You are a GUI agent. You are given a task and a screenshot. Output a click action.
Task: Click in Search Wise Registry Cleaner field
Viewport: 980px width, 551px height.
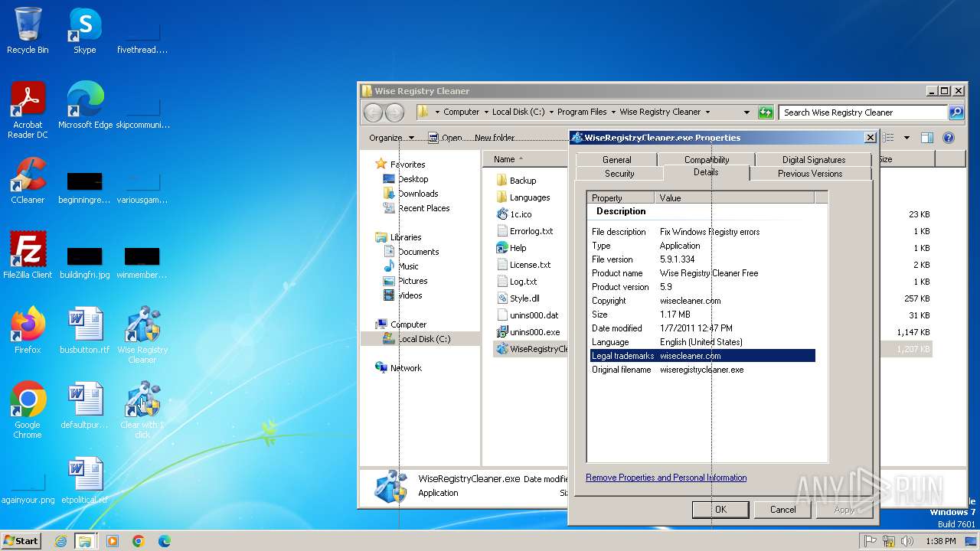click(x=863, y=112)
